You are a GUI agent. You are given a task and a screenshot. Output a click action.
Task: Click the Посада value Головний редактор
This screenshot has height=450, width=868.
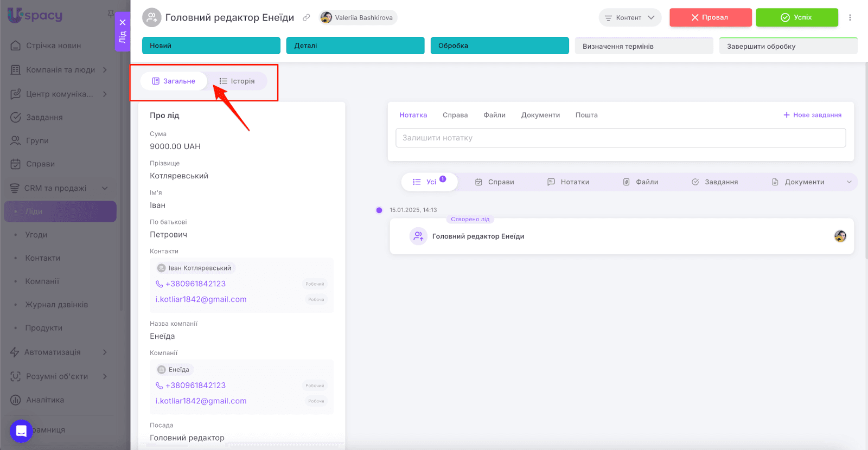click(187, 438)
